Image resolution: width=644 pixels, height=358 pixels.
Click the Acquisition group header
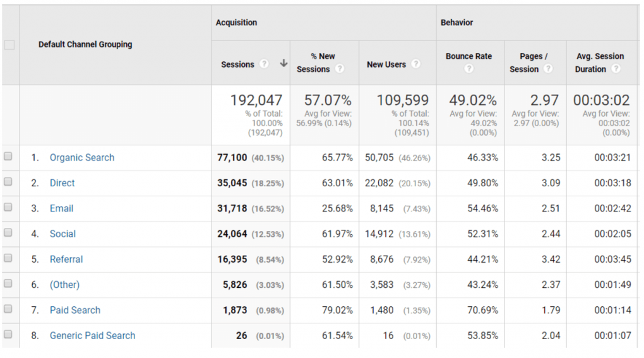(236, 23)
